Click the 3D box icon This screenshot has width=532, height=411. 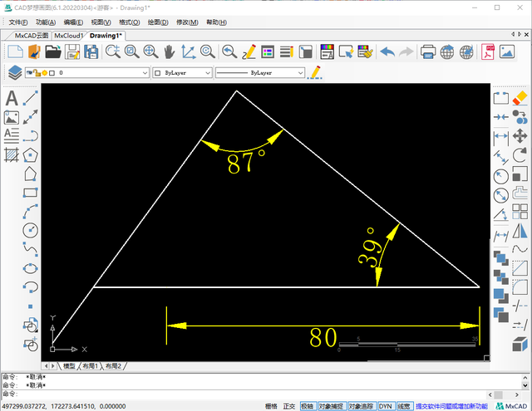click(520, 345)
